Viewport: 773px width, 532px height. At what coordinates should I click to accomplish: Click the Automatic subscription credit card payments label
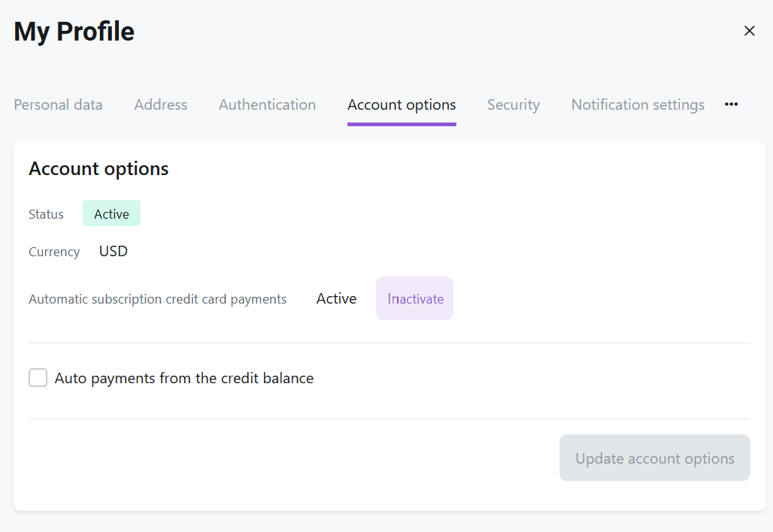click(x=157, y=299)
